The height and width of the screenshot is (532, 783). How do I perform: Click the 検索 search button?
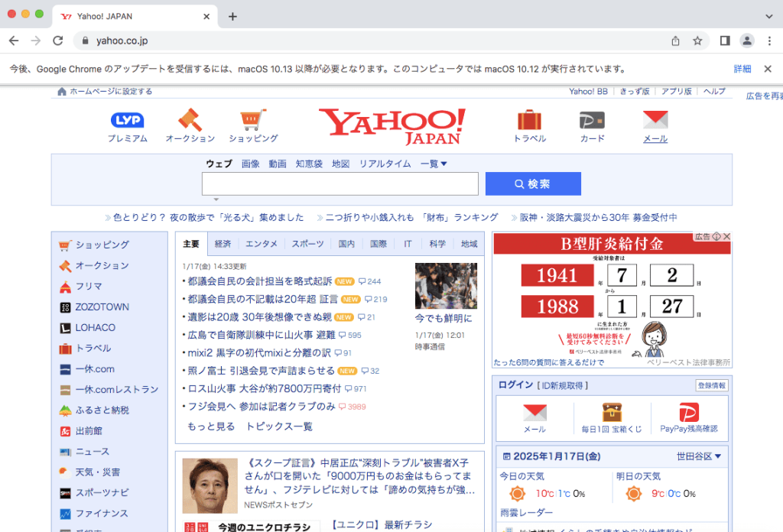point(533,183)
